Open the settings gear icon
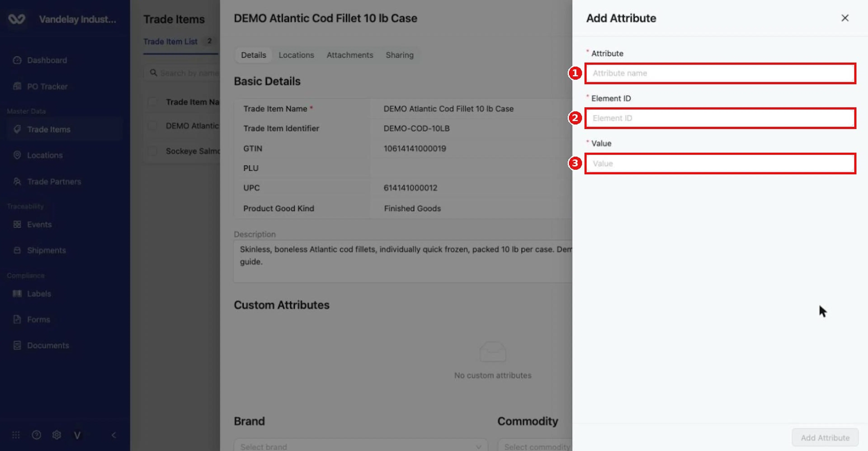Viewport: 868px width, 451px height. point(57,435)
